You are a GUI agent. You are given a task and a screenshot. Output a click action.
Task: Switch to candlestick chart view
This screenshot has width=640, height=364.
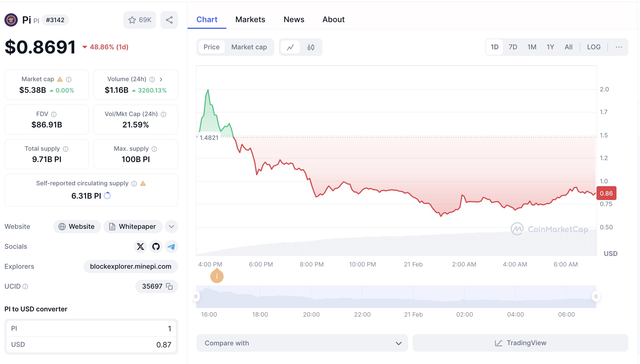(x=311, y=47)
